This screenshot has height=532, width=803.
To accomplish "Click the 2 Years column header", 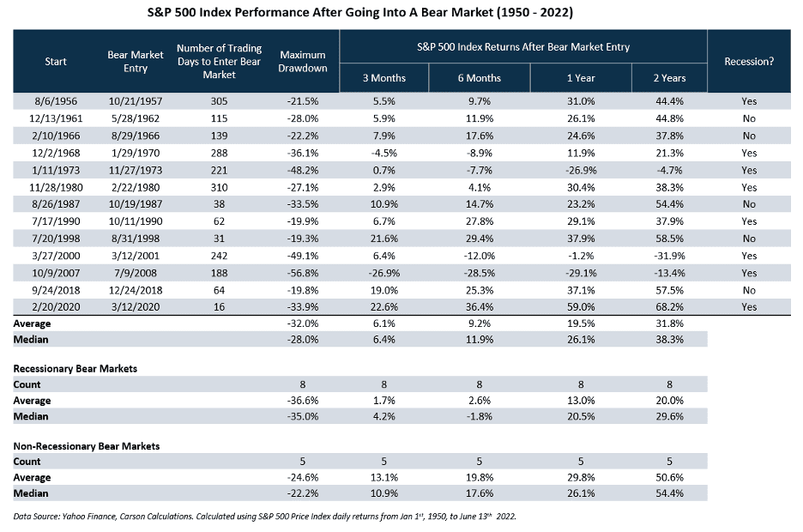I will [668, 78].
